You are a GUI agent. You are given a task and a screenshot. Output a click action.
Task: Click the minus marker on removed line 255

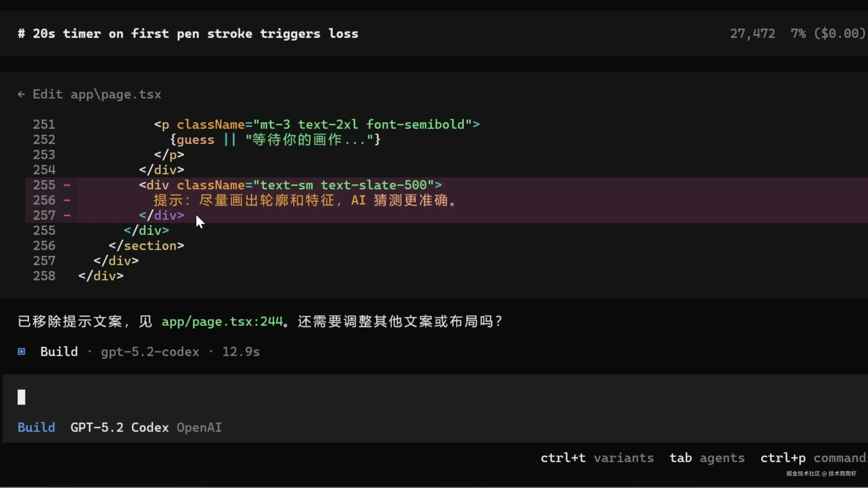click(x=67, y=185)
